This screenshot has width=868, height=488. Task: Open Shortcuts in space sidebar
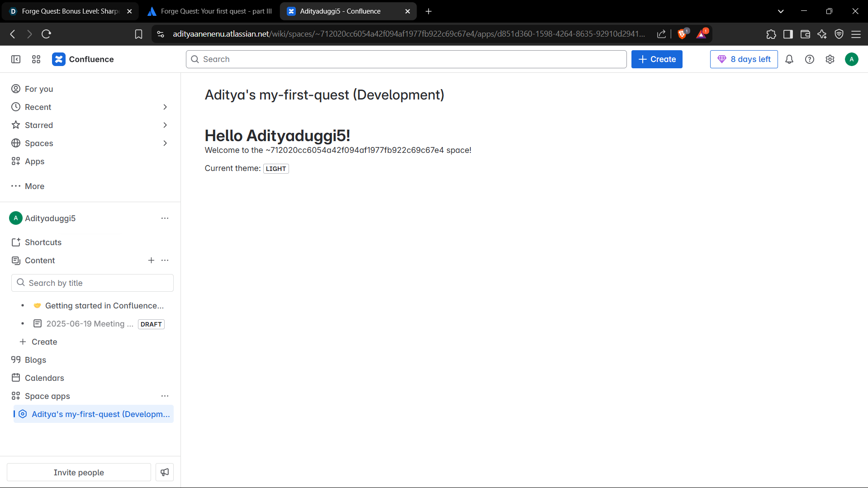(x=43, y=242)
